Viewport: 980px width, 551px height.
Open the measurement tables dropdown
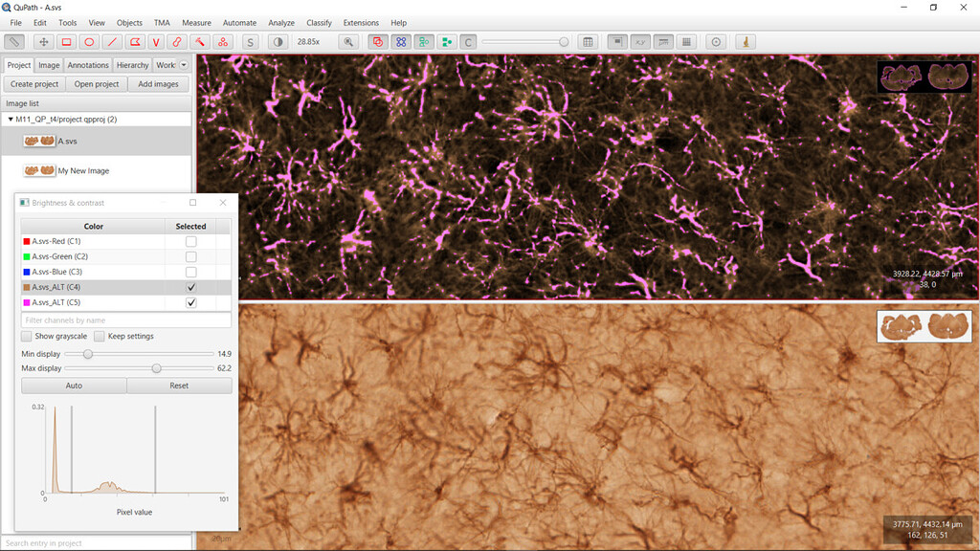click(586, 42)
